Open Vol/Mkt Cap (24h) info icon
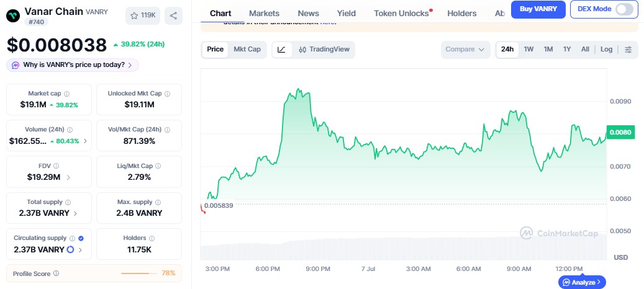This screenshot has height=289, width=644. click(167, 130)
